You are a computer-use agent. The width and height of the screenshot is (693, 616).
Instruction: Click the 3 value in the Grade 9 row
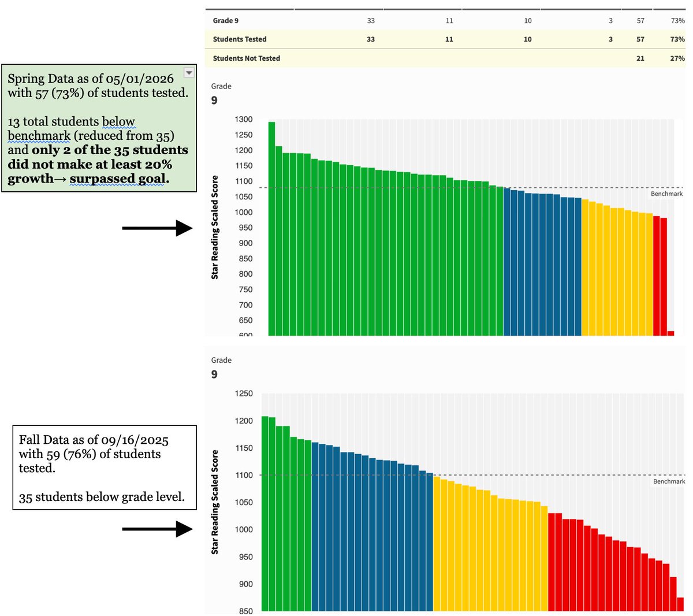pos(610,21)
